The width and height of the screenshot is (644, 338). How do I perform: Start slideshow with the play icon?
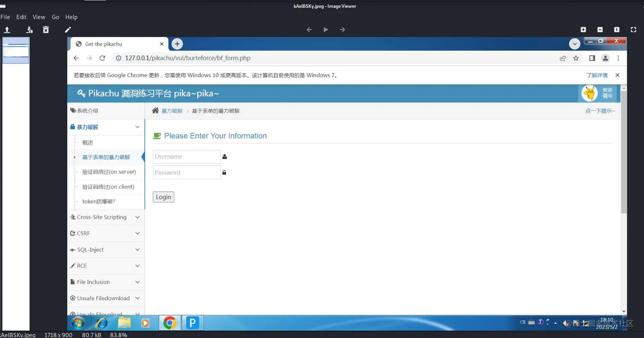[x=326, y=29]
